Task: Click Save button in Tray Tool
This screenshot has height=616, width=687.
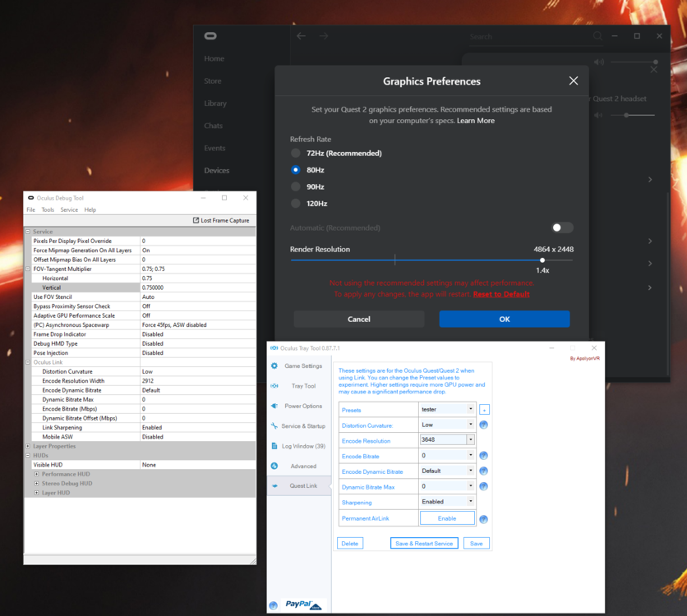Action: tap(477, 544)
